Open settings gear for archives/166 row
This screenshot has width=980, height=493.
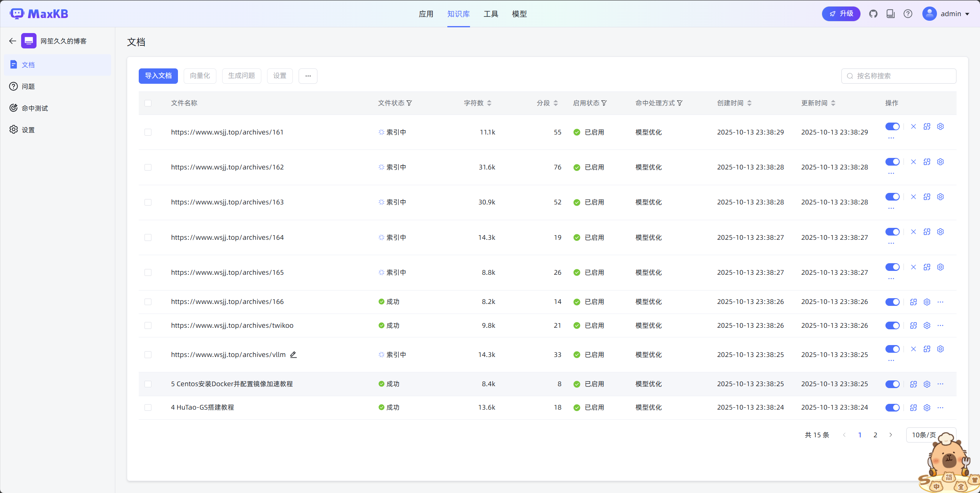pos(927,302)
